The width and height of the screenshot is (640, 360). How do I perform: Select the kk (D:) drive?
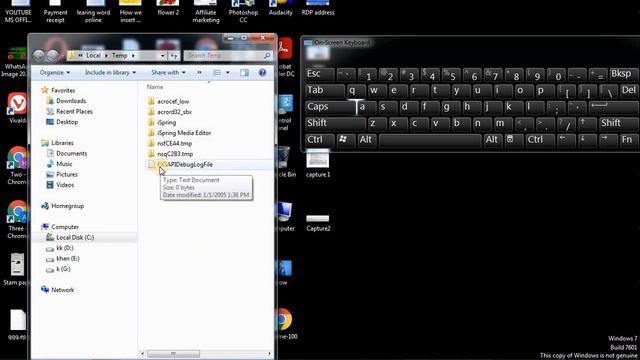pos(64,248)
